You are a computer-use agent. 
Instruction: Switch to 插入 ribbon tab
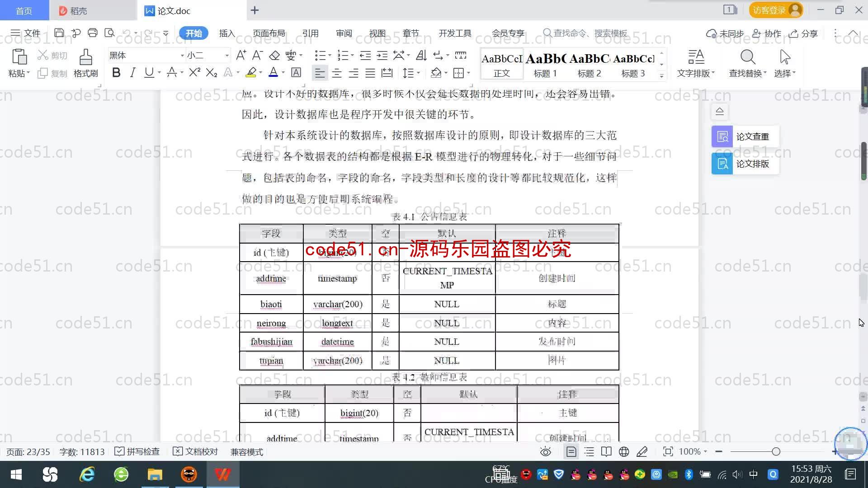click(x=226, y=33)
